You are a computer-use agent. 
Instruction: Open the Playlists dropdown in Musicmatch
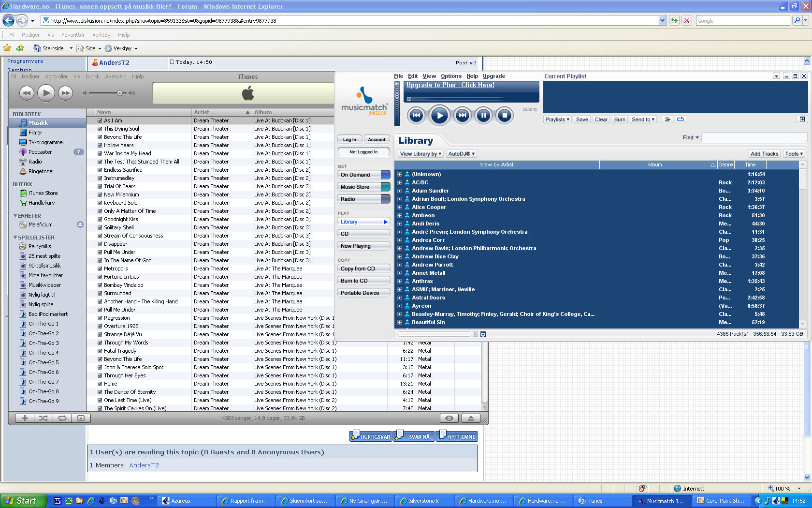point(557,120)
